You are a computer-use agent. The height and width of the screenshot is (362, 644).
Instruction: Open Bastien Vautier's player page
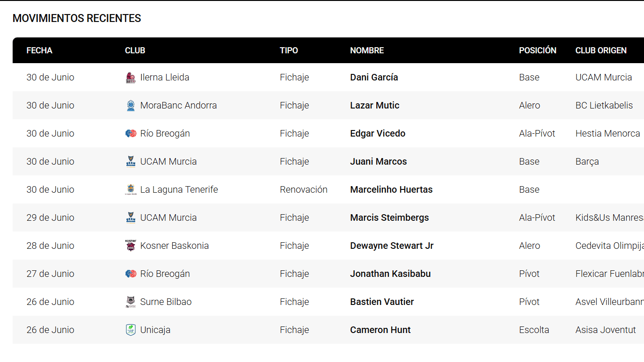(382, 302)
